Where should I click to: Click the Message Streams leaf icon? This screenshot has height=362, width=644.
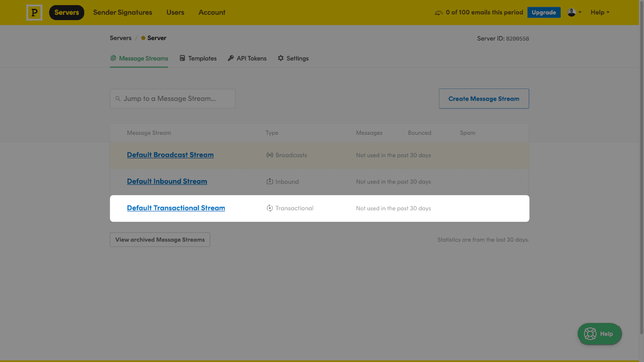(113, 58)
